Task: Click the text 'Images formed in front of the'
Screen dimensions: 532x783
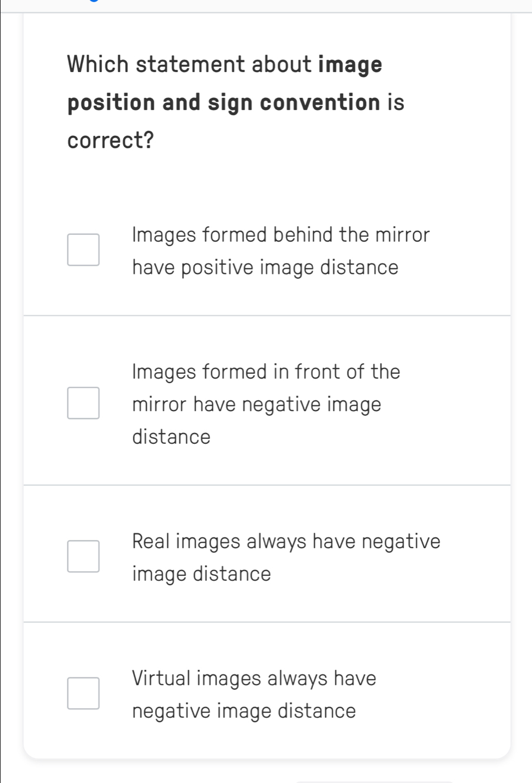Action: coord(266,372)
